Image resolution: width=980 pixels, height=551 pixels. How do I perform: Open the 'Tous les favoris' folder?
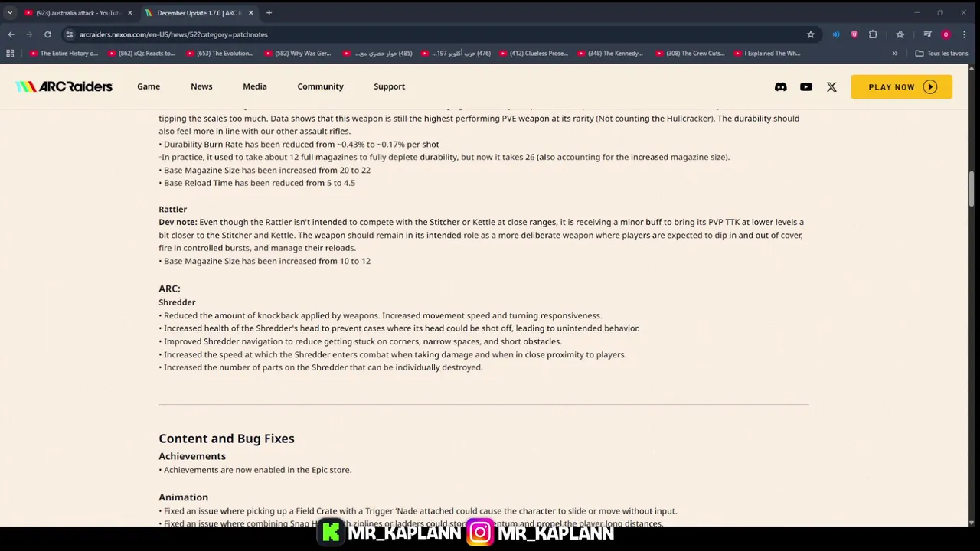pyautogui.click(x=941, y=54)
